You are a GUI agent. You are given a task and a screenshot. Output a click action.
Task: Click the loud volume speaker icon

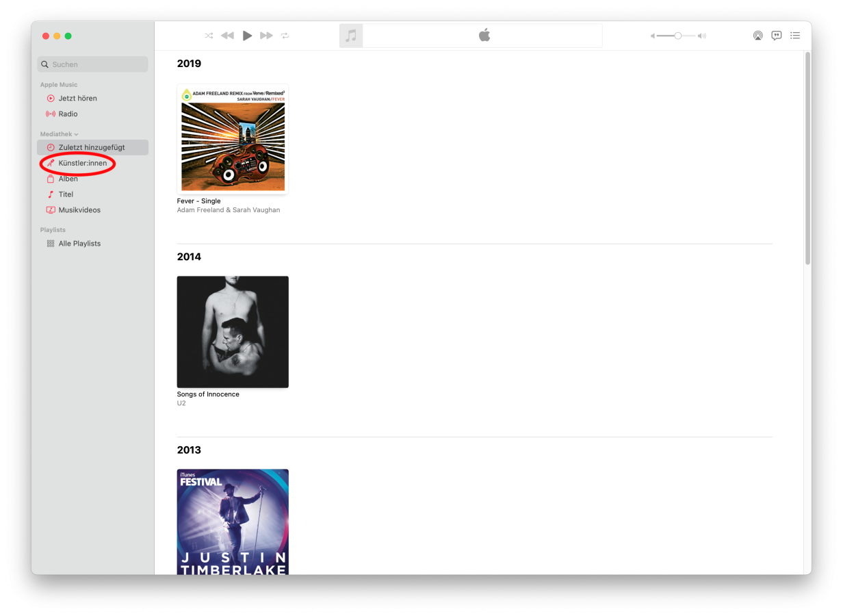pyautogui.click(x=702, y=36)
